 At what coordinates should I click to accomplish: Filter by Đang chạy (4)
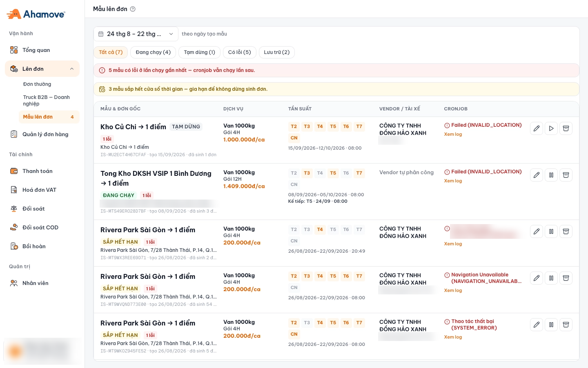point(153,52)
